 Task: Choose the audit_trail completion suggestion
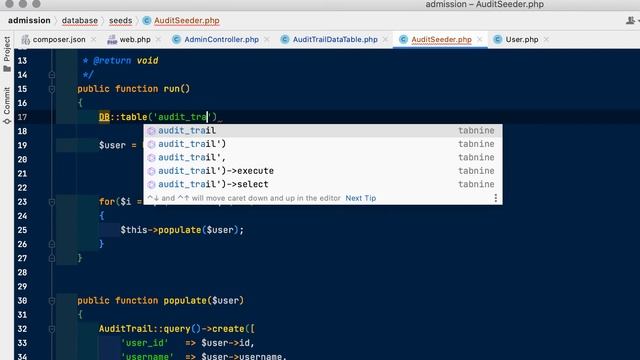(x=323, y=131)
